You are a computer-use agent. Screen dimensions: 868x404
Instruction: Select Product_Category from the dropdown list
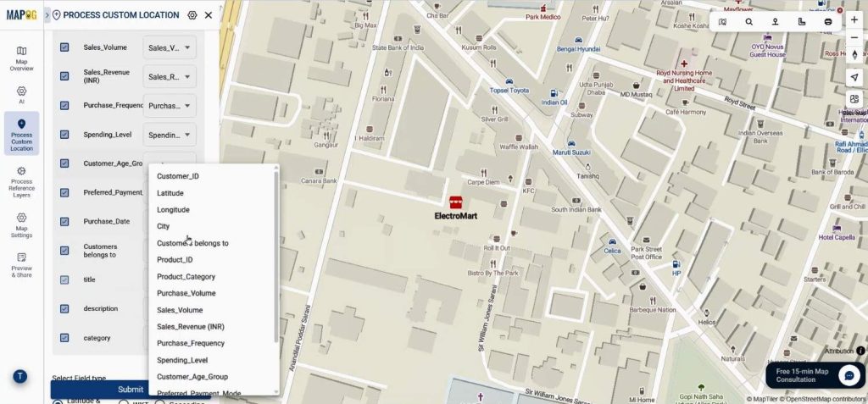(x=186, y=277)
